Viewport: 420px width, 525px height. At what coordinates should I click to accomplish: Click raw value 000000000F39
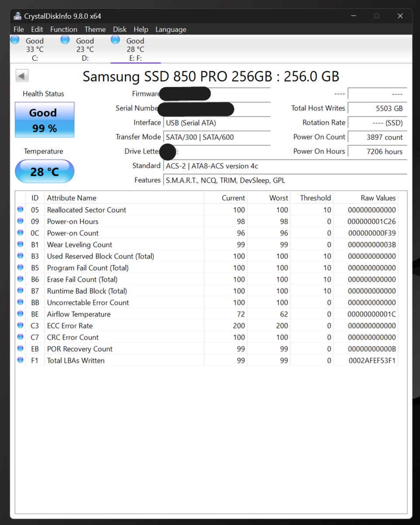point(372,233)
